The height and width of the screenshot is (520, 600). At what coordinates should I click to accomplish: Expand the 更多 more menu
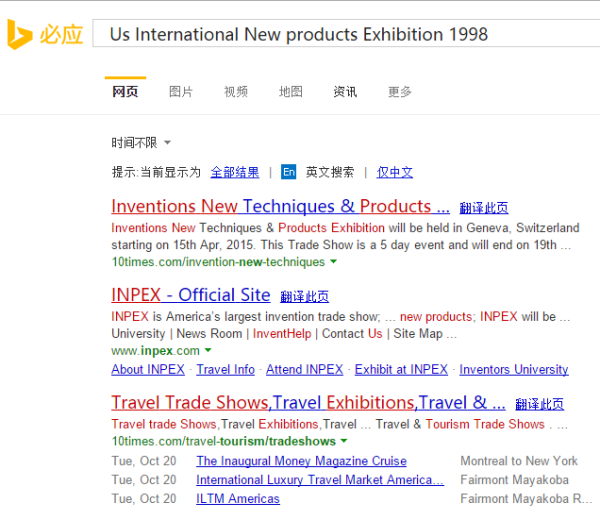(x=400, y=92)
